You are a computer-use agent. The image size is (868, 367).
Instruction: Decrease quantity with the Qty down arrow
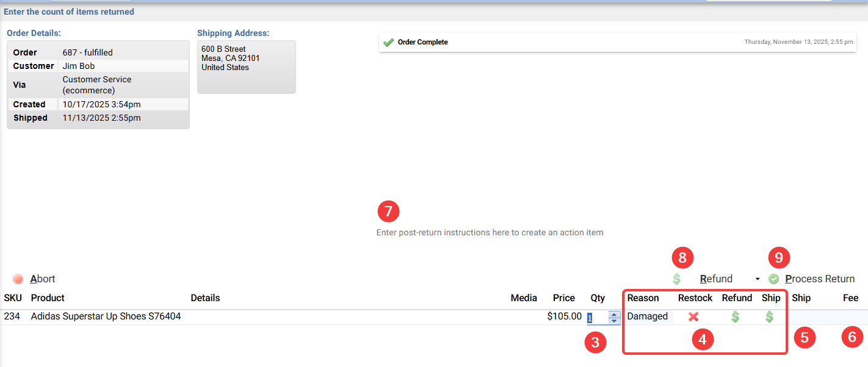tap(614, 321)
